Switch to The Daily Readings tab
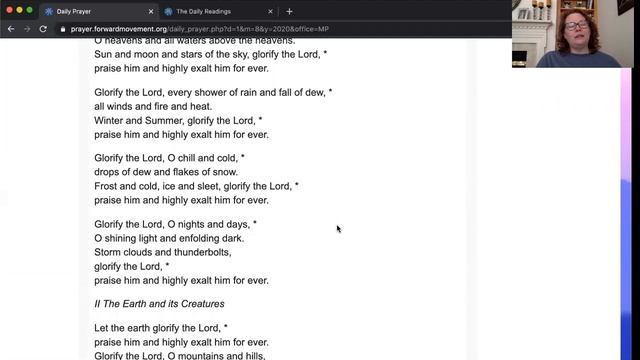 click(x=218, y=11)
